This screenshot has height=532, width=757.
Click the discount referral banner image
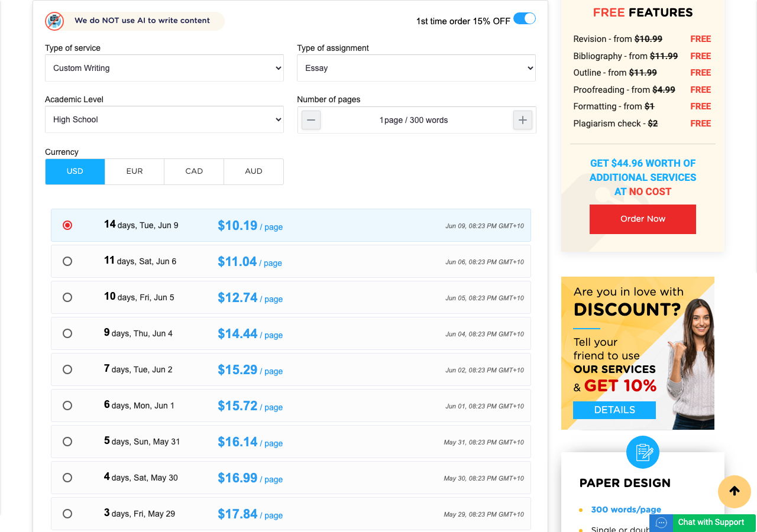pos(638,353)
